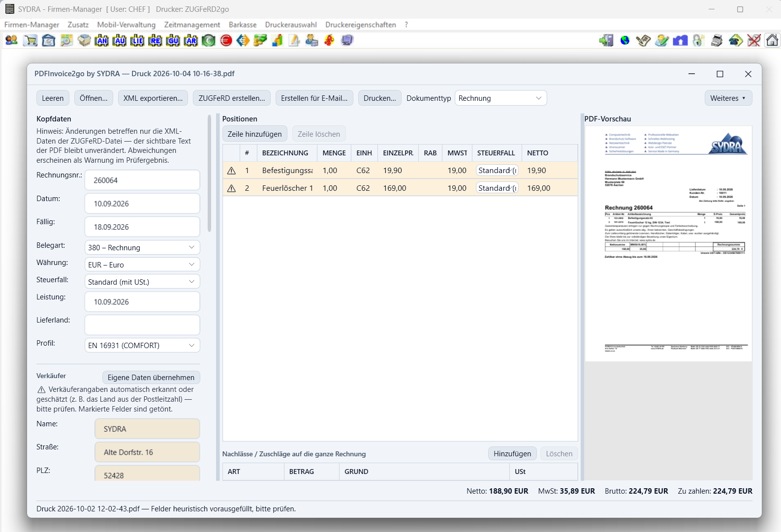
Task: Click the shopping cart toolbar icon
Action: click(31, 40)
